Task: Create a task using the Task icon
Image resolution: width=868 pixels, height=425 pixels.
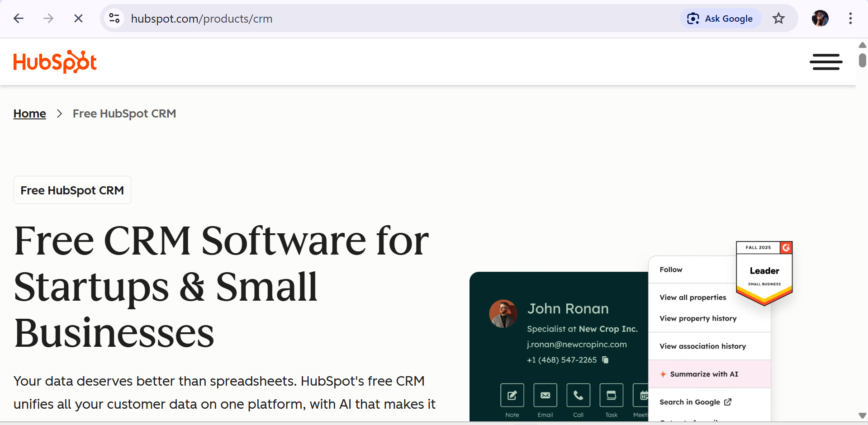Action: point(611,395)
